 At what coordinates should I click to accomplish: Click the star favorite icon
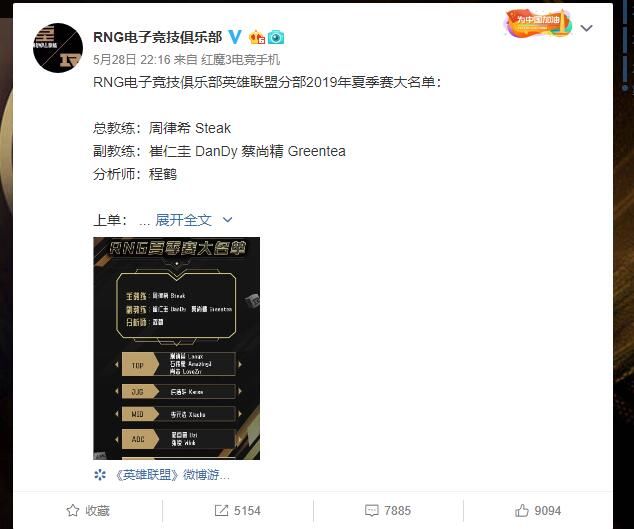pos(73,510)
